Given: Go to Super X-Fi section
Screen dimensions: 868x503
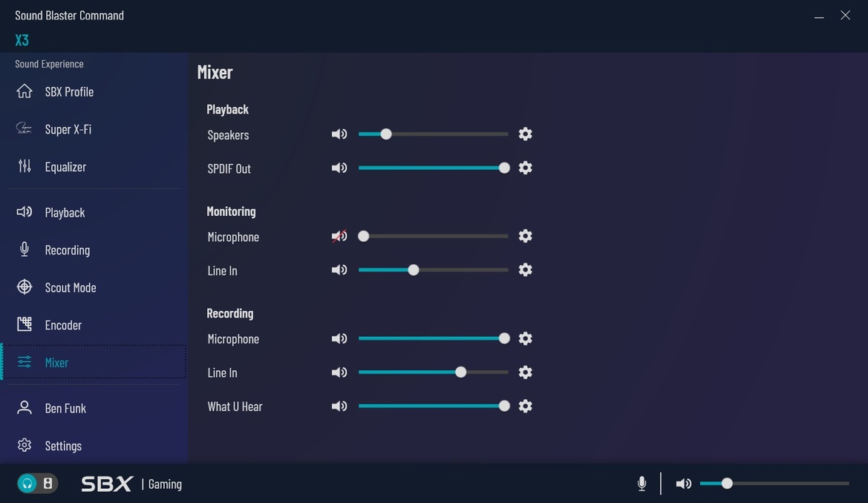Looking at the screenshot, I should point(94,129).
